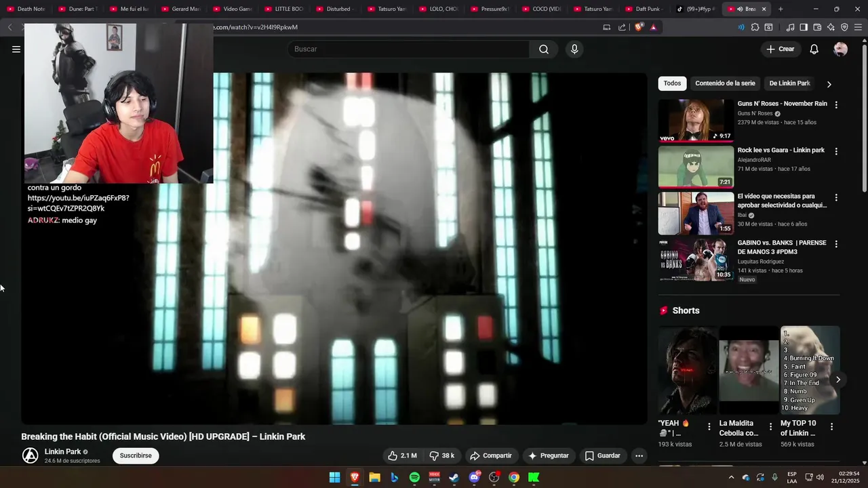Viewport: 868px width, 488px height.
Task: Open options for La Maldita Cebolla short
Action: pyautogui.click(x=770, y=427)
